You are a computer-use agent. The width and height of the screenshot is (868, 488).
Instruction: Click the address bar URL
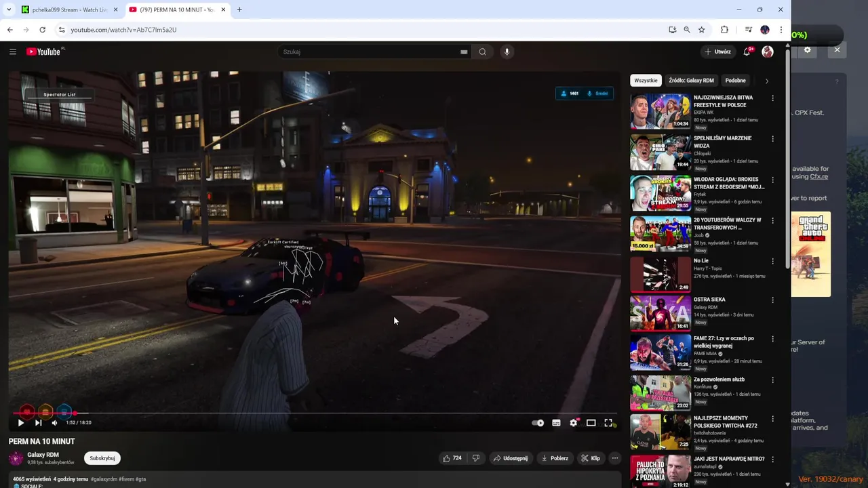click(123, 30)
